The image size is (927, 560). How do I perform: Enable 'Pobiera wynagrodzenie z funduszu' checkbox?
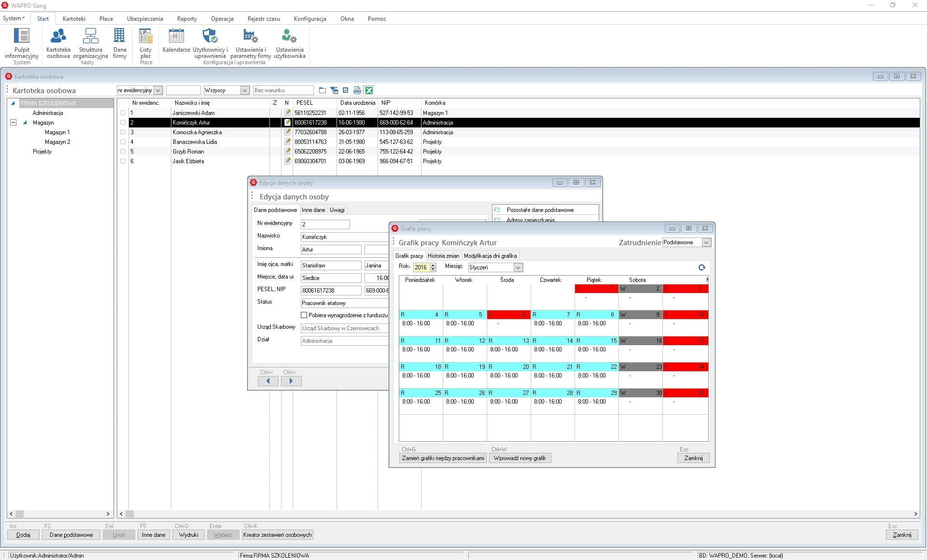click(304, 315)
